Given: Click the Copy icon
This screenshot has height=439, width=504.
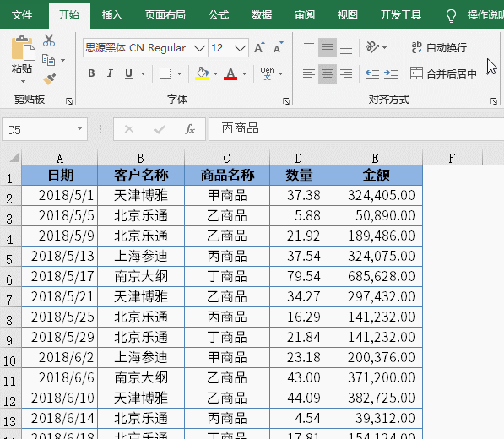Looking at the screenshot, I should tap(48, 60).
